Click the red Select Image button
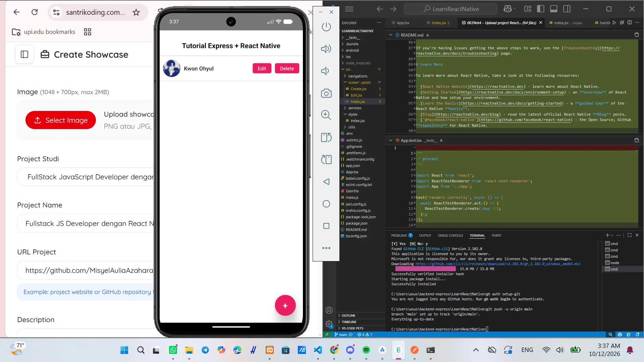 click(61, 120)
